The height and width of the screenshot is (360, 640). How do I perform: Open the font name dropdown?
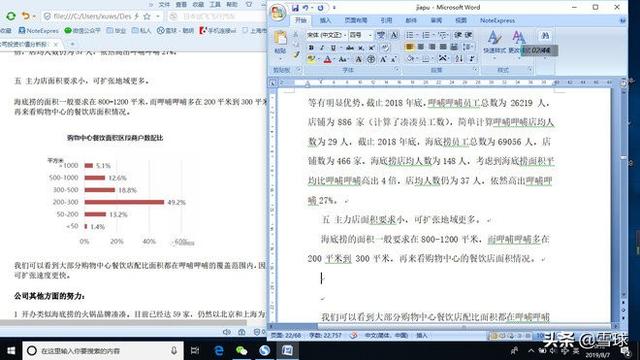(345, 36)
